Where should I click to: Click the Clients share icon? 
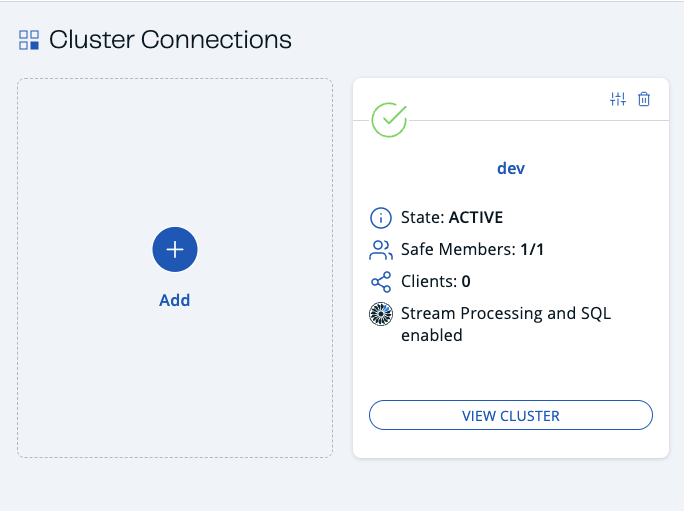point(381,282)
